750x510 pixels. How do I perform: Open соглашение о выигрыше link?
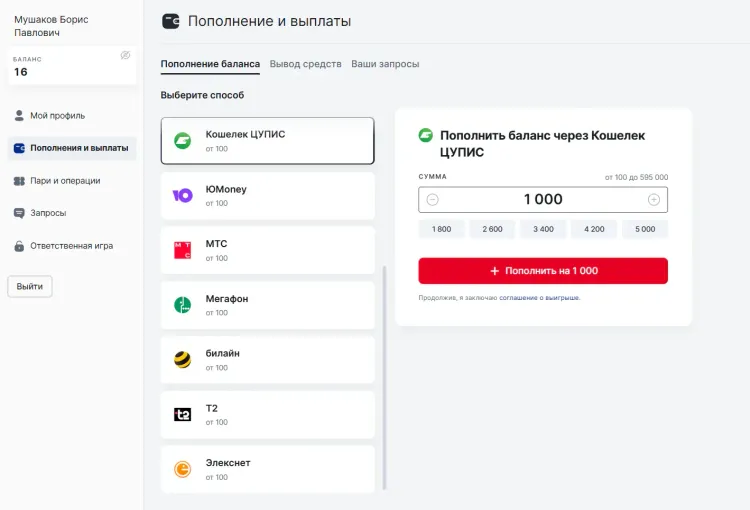(540, 298)
